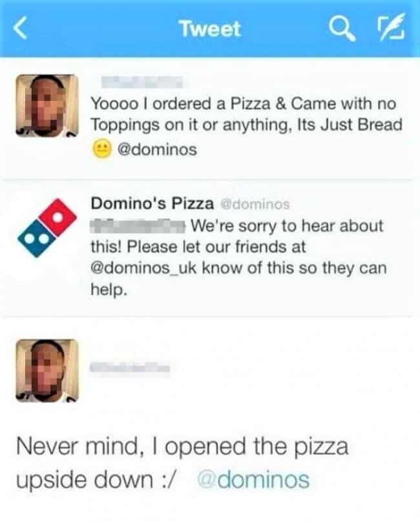Viewport: 420px width, 522px height.
Task: Open search with magnifying glass icon
Action: (x=342, y=28)
